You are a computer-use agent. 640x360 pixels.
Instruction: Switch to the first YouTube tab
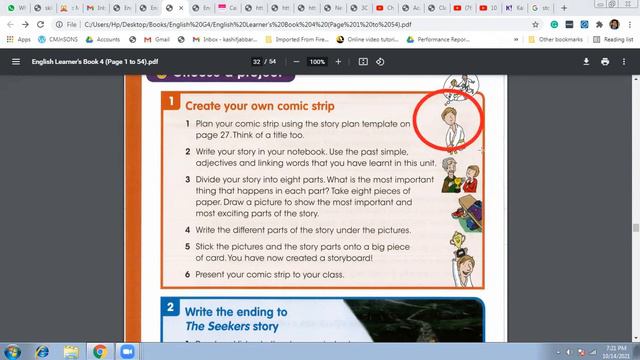[x=384, y=8]
